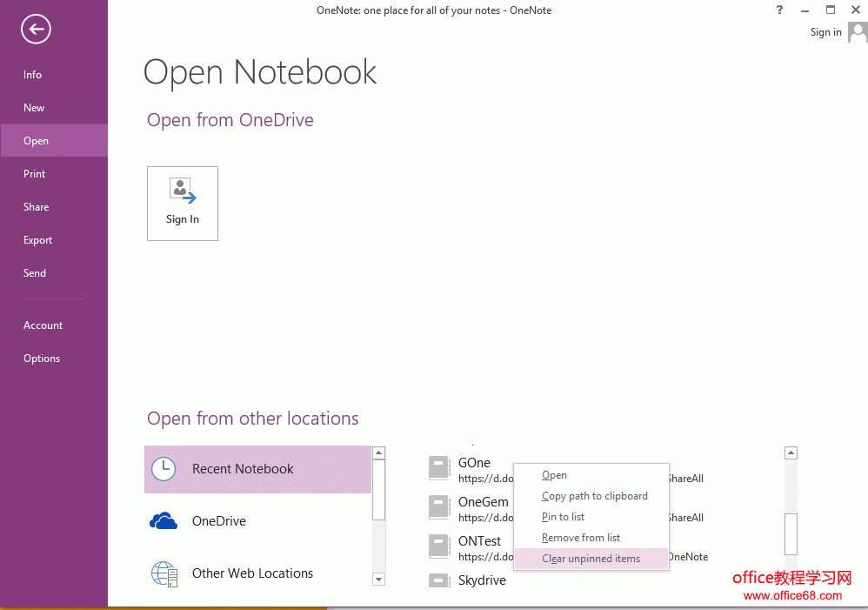The image size is (868, 610).
Task: Click the blue OneDrive cloud icon
Action: coord(164,520)
